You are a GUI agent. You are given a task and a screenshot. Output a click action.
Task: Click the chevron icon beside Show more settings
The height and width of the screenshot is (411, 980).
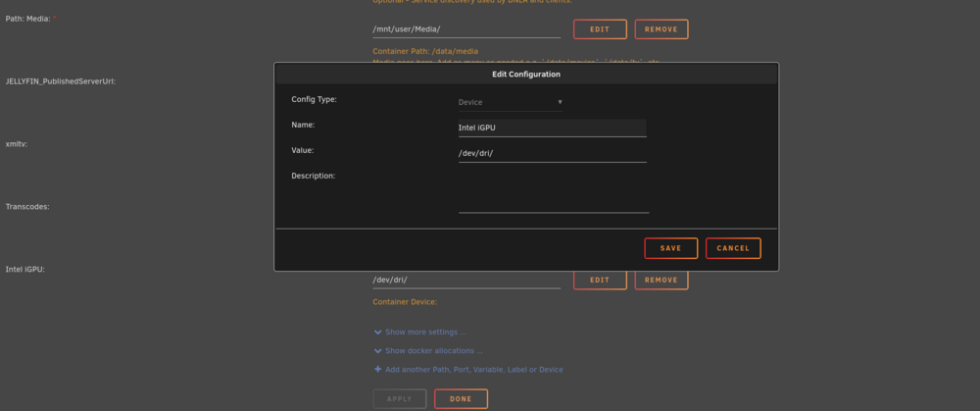[377, 333]
